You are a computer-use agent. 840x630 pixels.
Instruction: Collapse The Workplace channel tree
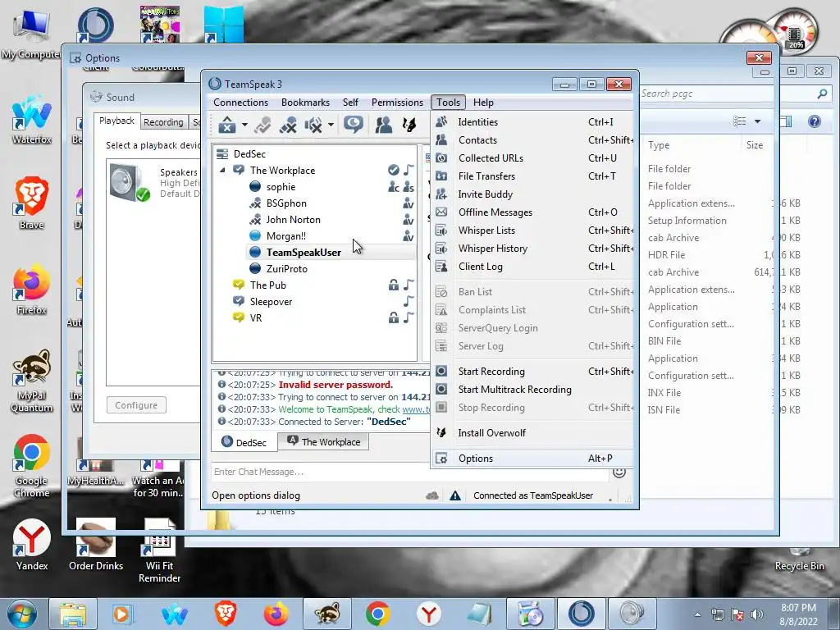222,171
